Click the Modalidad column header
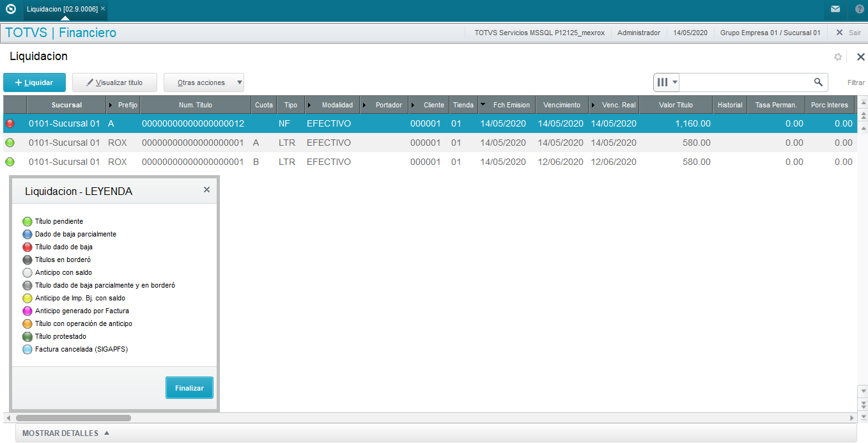 pyautogui.click(x=333, y=105)
